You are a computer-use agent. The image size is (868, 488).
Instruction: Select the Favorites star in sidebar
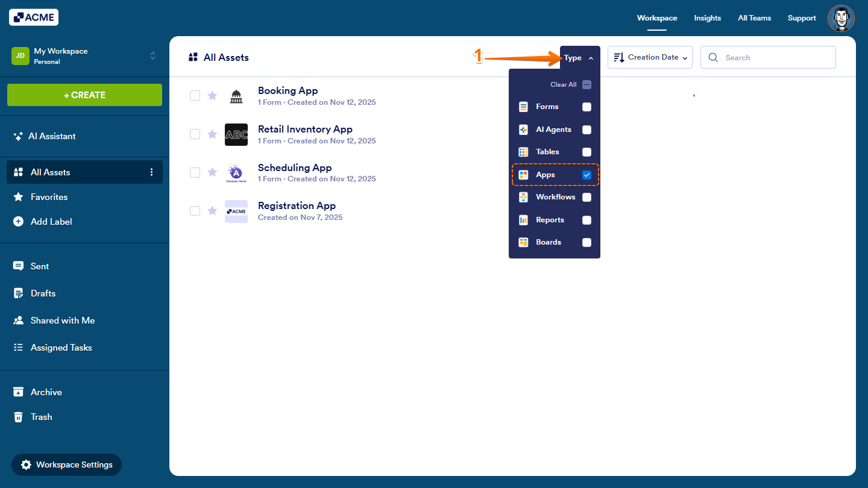coord(18,196)
